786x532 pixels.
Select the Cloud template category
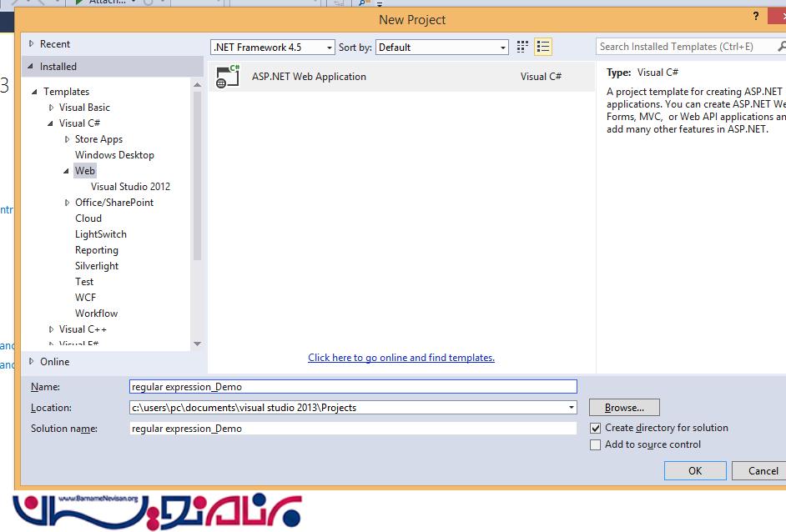pyautogui.click(x=88, y=218)
